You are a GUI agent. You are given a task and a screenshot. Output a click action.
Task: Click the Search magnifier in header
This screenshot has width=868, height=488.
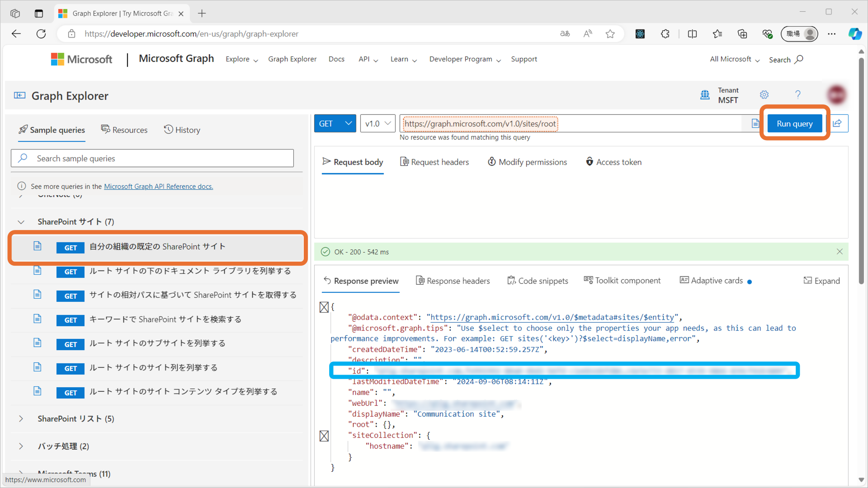coord(799,59)
